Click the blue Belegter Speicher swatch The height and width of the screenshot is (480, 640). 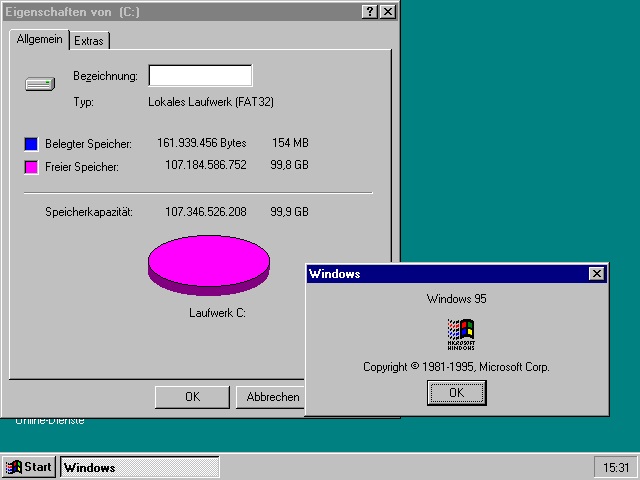(31, 144)
